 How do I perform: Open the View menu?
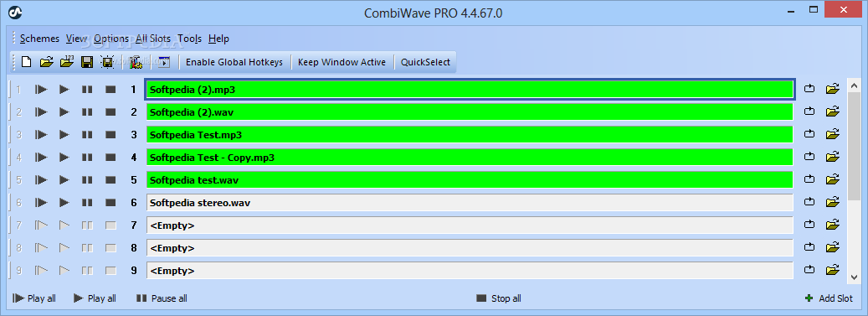pyautogui.click(x=76, y=39)
